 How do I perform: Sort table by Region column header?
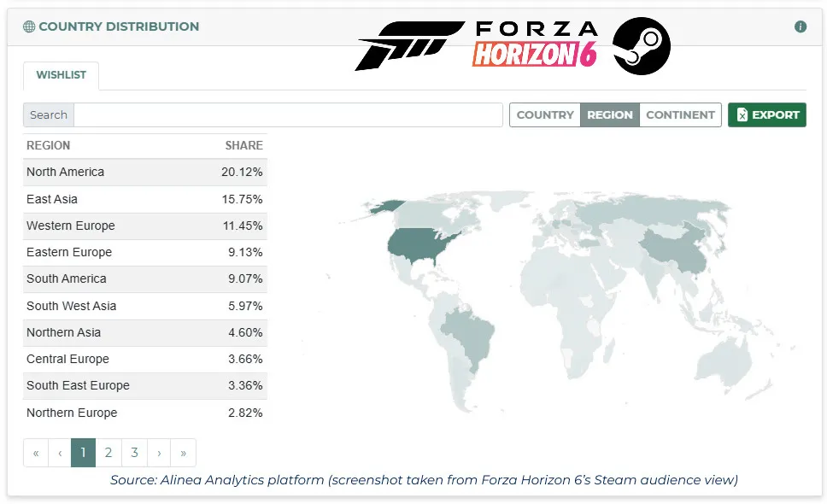(49, 145)
